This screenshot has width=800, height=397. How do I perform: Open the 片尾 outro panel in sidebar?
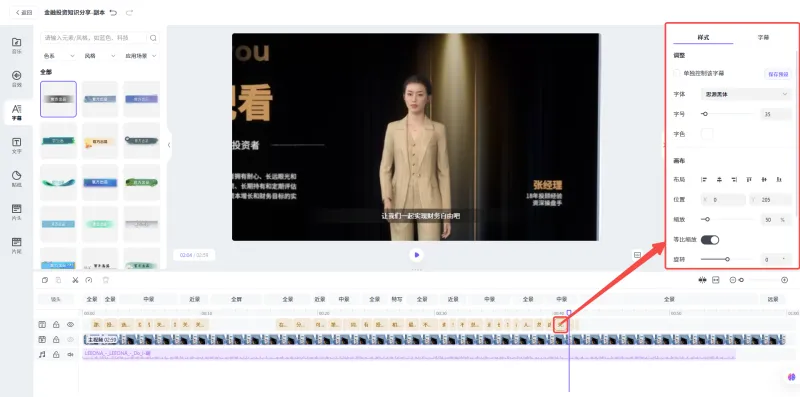pyautogui.click(x=16, y=245)
